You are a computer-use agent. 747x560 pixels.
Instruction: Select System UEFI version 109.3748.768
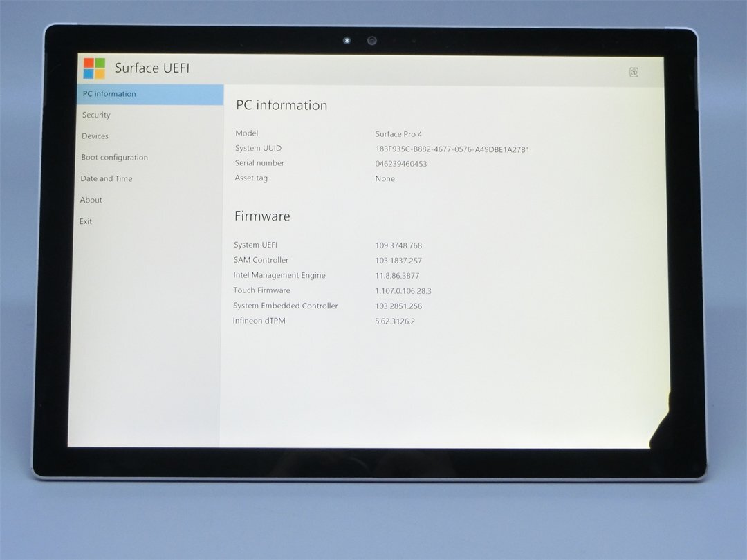click(x=398, y=245)
